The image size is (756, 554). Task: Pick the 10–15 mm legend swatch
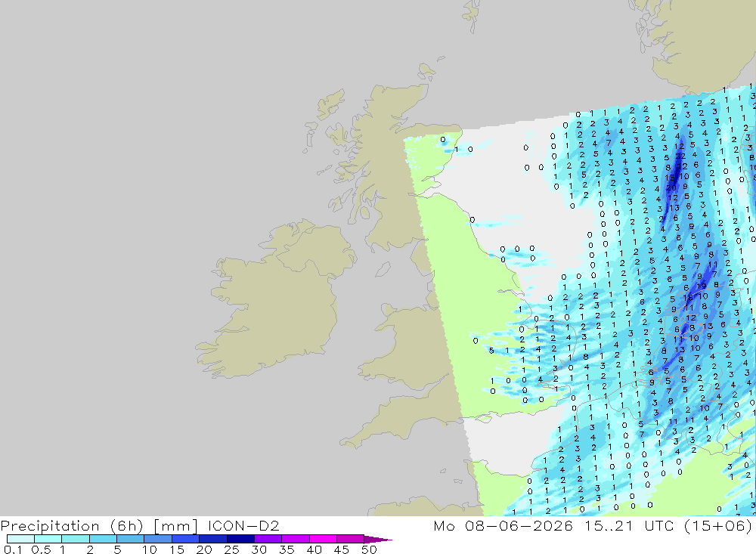(158, 539)
